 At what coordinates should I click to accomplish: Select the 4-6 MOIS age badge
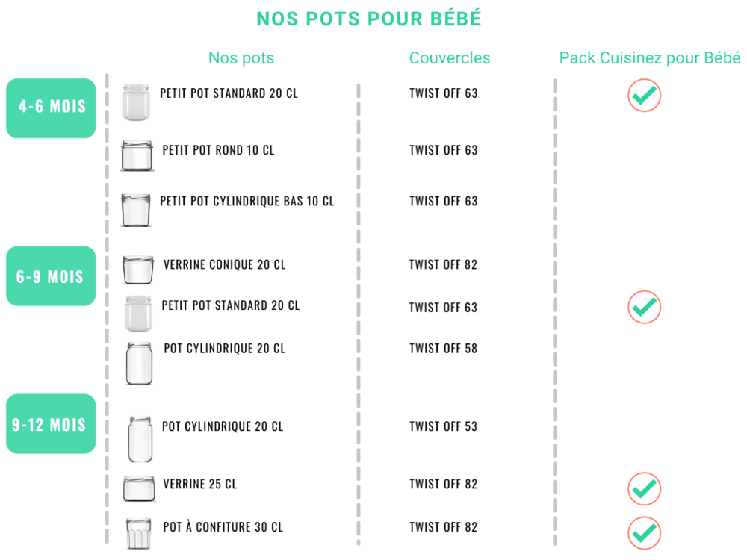click(x=51, y=108)
